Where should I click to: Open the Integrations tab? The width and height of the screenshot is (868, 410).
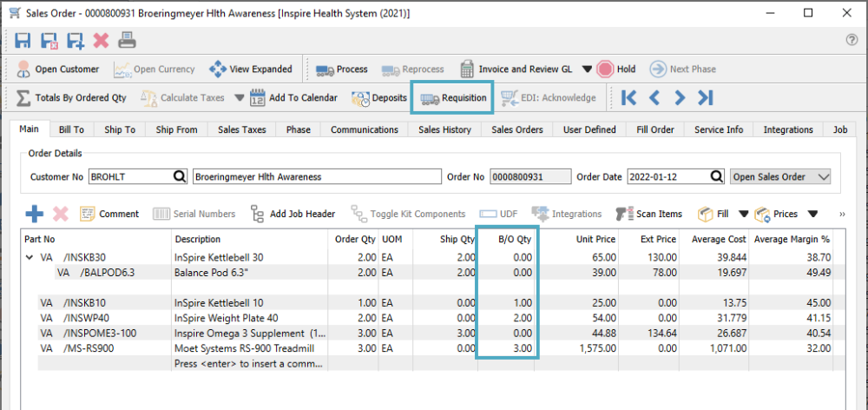(788, 129)
